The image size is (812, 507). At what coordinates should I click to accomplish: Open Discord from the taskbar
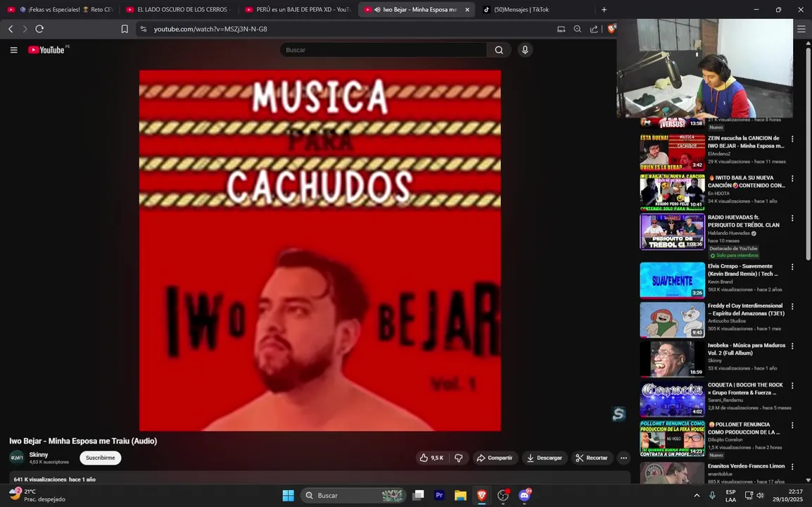[x=525, y=495]
